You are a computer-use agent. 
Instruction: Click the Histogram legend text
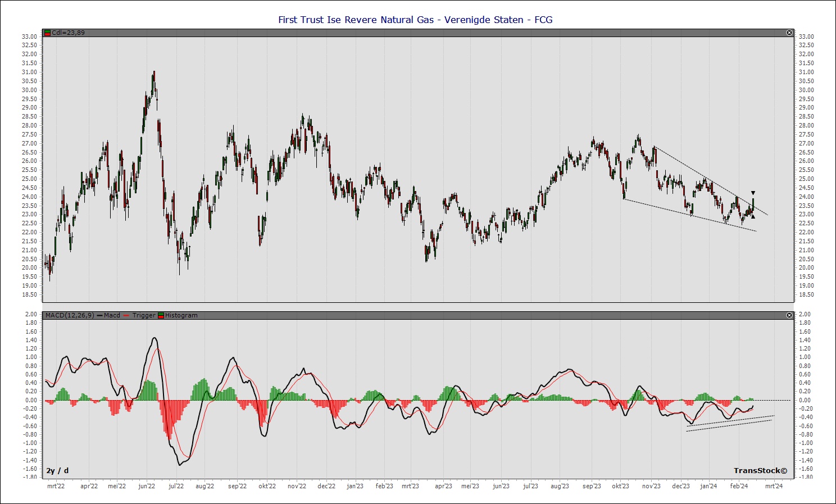[181, 315]
